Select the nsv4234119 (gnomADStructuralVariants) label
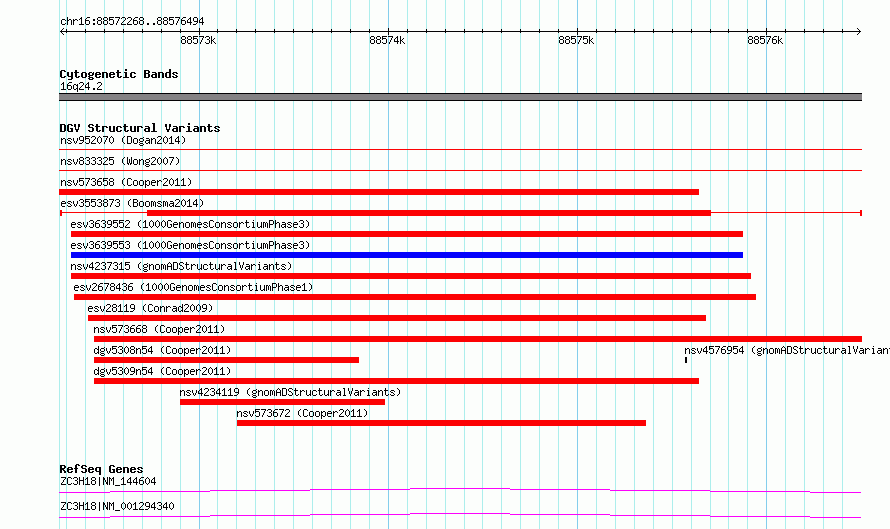The image size is (890, 529). pyautogui.click(x=290, y=392)
